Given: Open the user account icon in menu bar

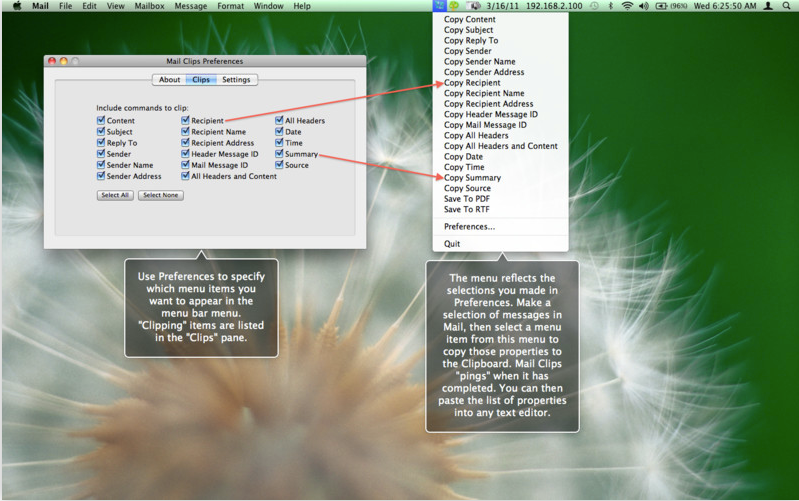Looking at the screenshot, I should click(x=768, y=6).
